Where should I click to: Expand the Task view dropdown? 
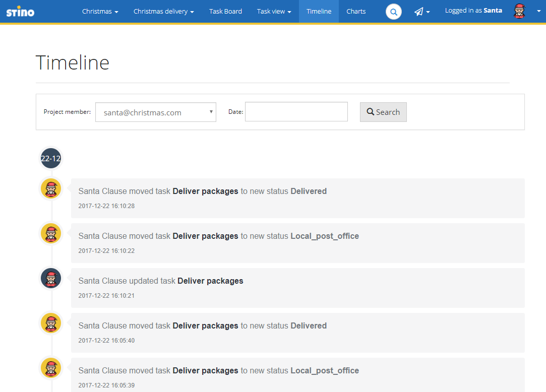point(274,12)
